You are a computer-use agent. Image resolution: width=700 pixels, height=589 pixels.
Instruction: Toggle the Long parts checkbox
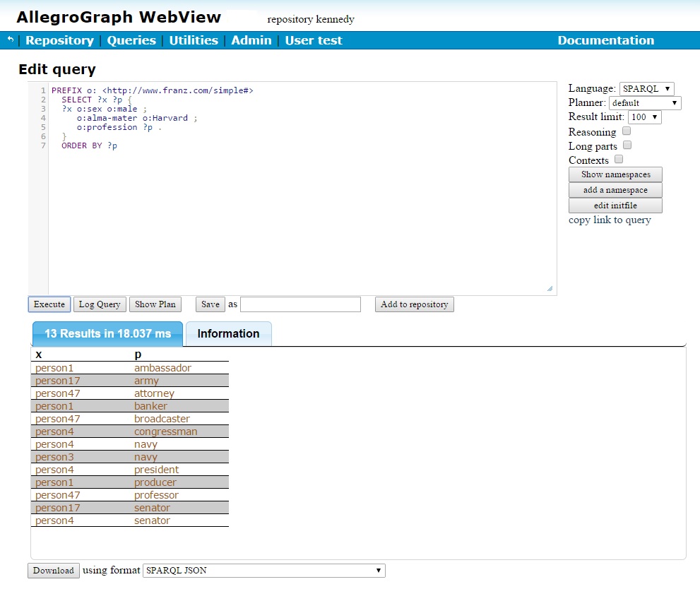point(627,145)
